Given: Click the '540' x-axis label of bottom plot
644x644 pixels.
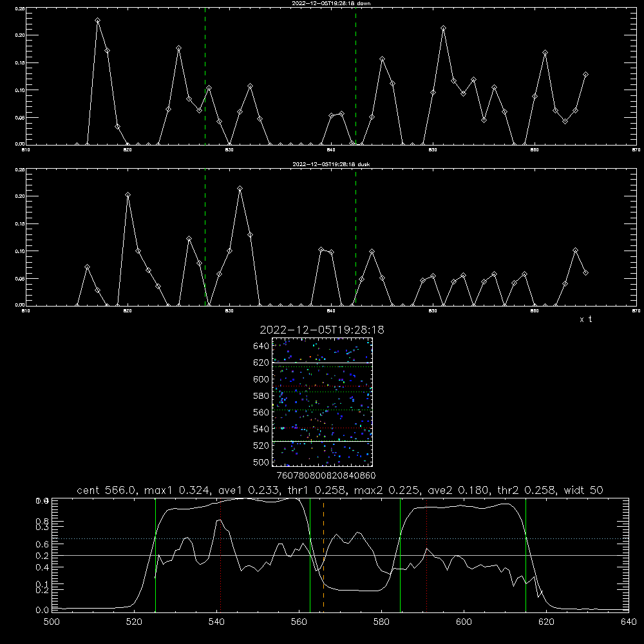Looking at the screenshot, I should point(216,622).
